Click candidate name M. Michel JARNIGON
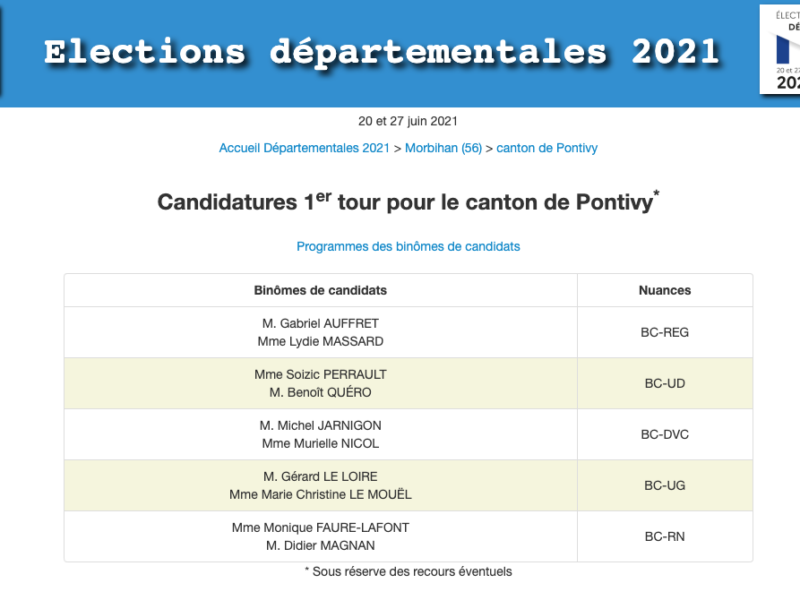The image size is (800, 600). coord(320,426)
